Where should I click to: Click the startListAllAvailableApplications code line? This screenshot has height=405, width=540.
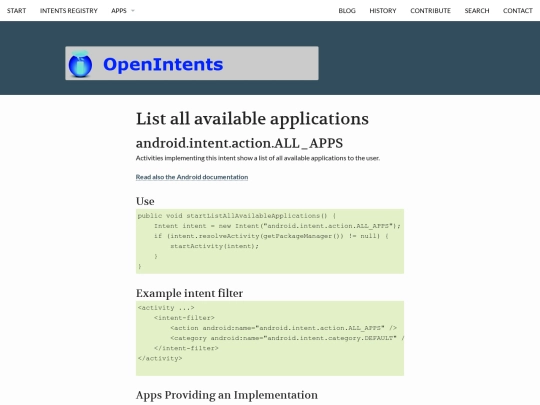click(x=236, y=216)
